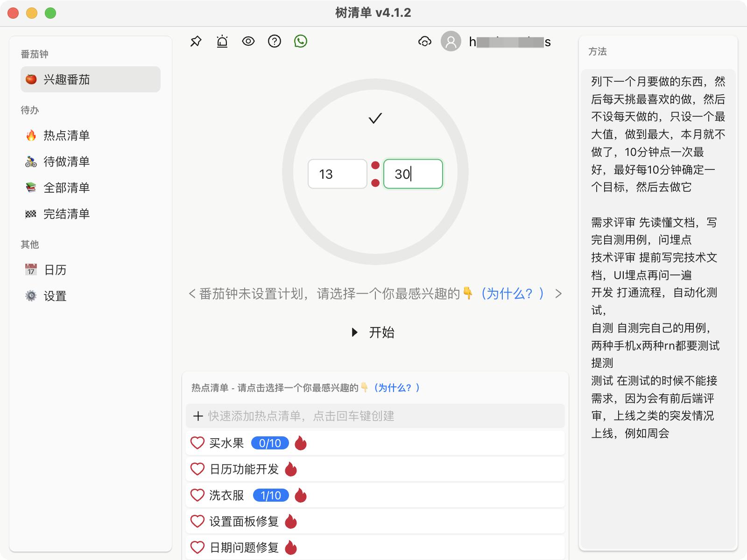Click the cloud sync icon

[425, 42]
